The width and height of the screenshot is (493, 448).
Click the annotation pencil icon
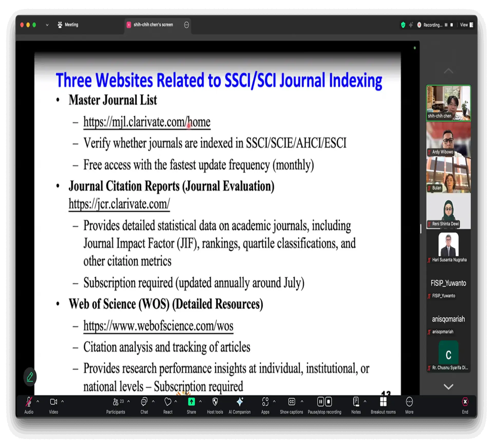30,377
